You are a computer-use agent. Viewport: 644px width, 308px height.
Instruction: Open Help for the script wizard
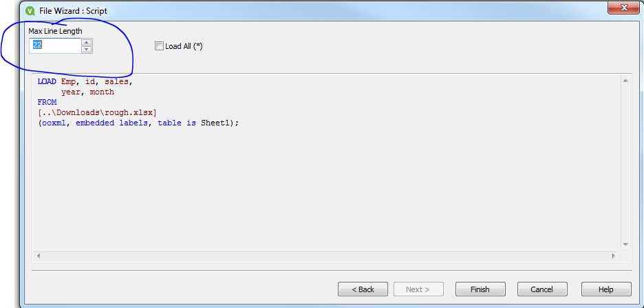pyautogui.click(x=606, y=289)
